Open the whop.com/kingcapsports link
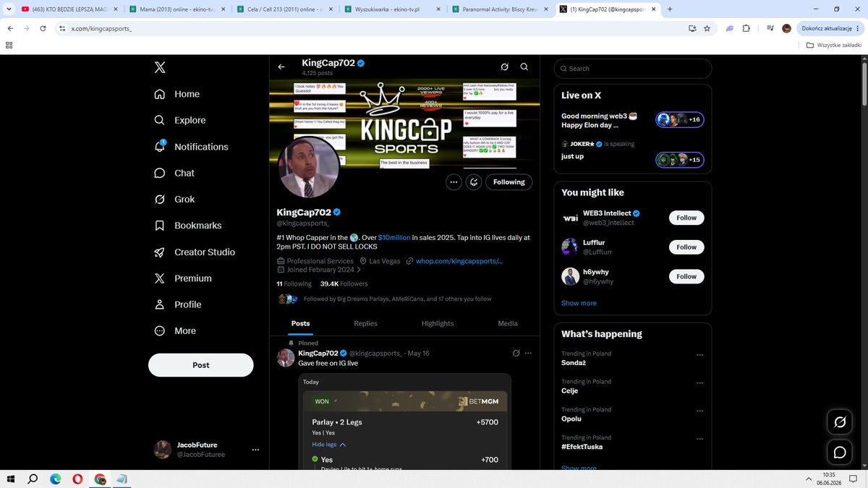 (459, 261)
